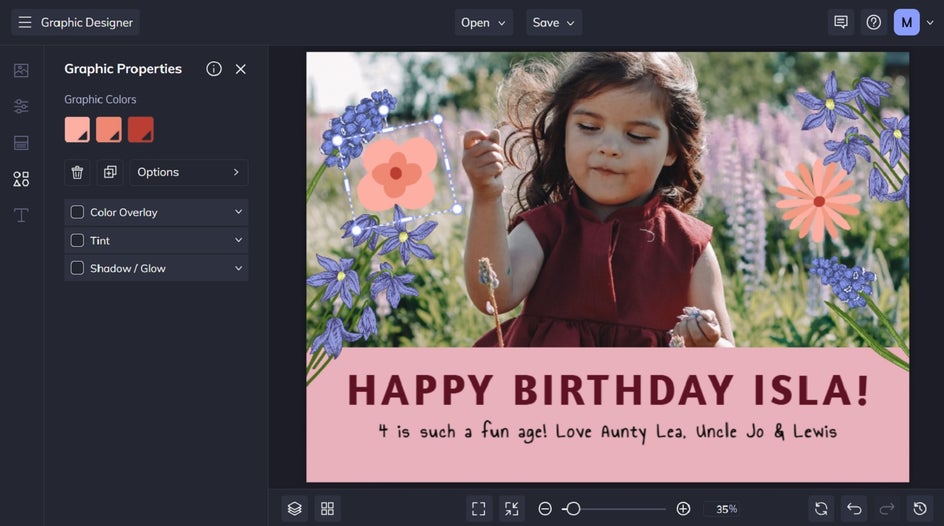Close the Graphic Properties panel
944x526 pixels.
pos(240,69)
